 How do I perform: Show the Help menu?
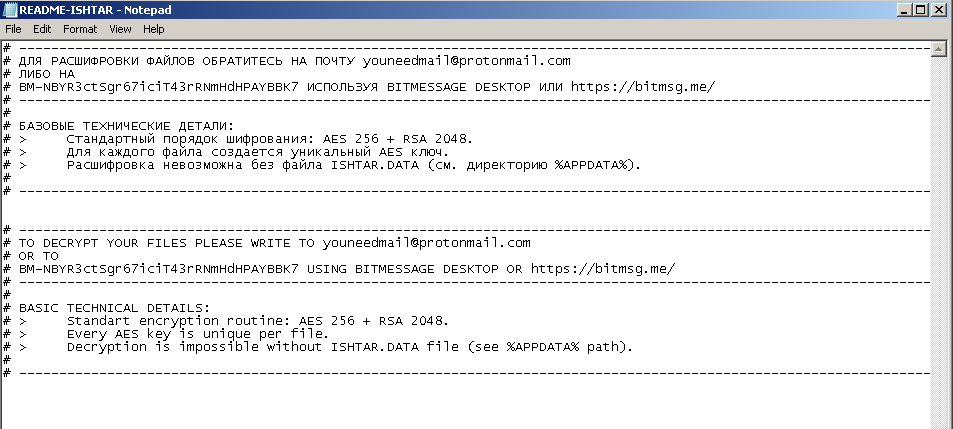point(153,29)
